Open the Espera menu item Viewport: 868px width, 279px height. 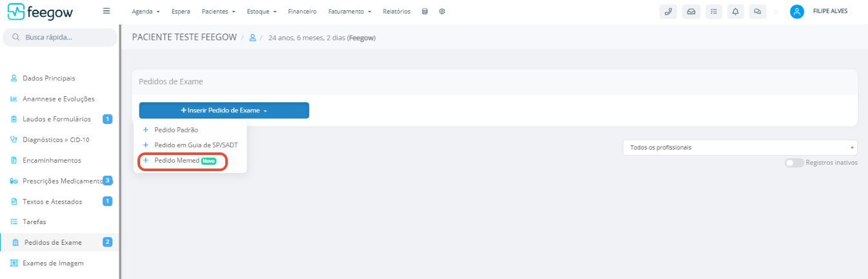[x=181, y=12]
